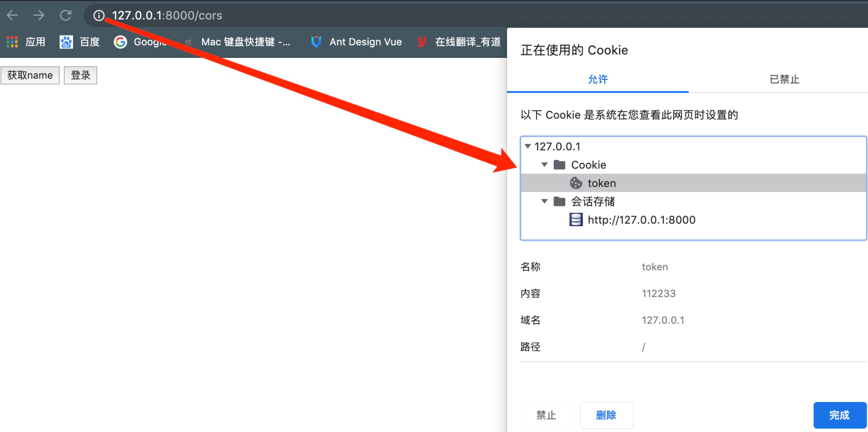Screen dimensions: 868x432
Task: Open the Baidu paw bookmark icon
Action: (66, 42)
